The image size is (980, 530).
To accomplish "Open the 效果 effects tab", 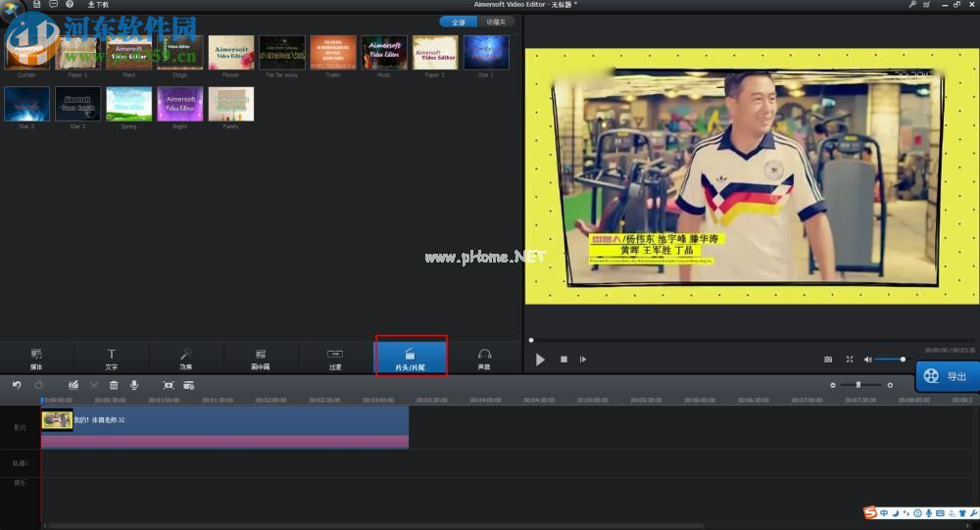I will click(x=186, y=359).
